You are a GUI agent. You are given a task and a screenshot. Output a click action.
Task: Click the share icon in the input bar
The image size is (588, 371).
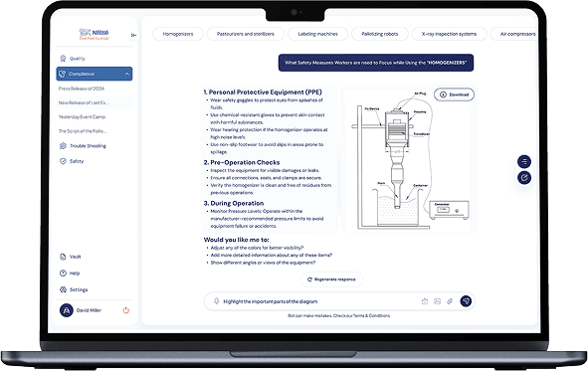pos(425,301)
